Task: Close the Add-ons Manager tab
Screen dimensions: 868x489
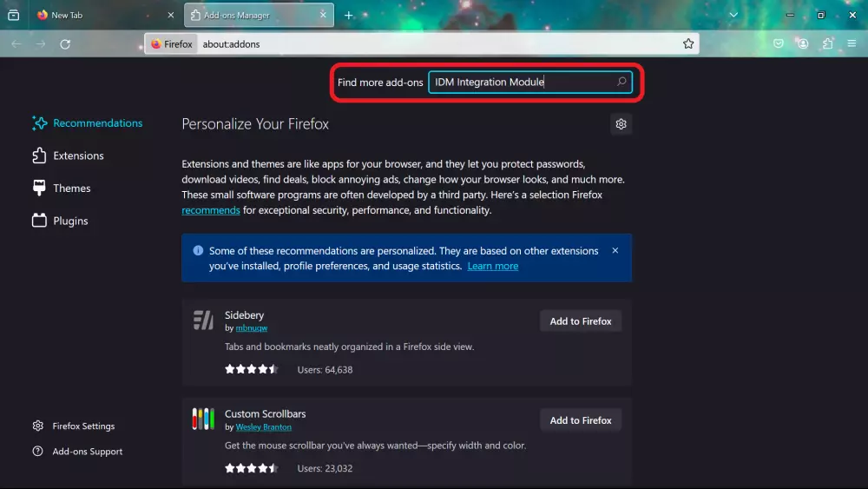Action: point(323,15)
